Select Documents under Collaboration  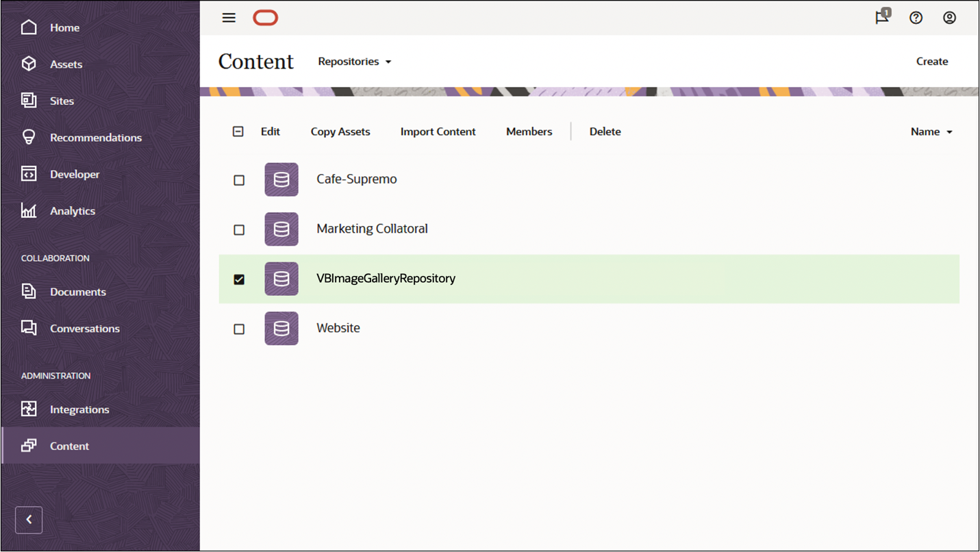(77, 291)
